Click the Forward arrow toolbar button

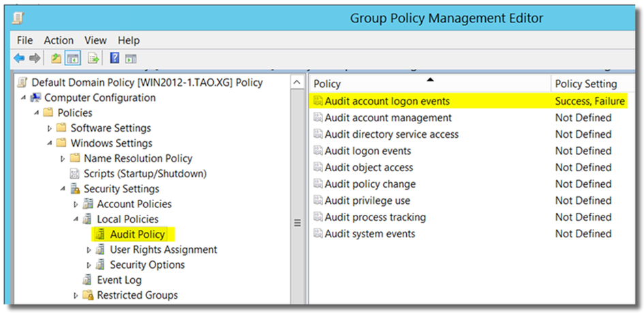[34, 59]
